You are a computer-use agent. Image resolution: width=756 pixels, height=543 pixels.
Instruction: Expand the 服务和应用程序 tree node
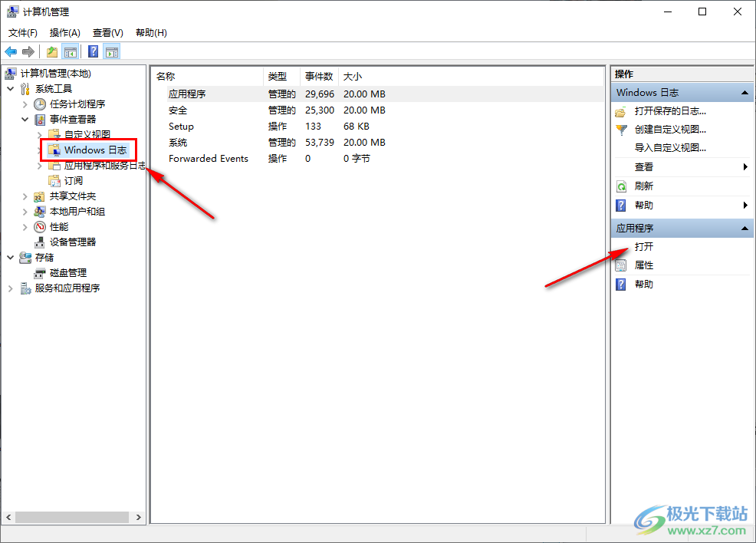[11, 288]
